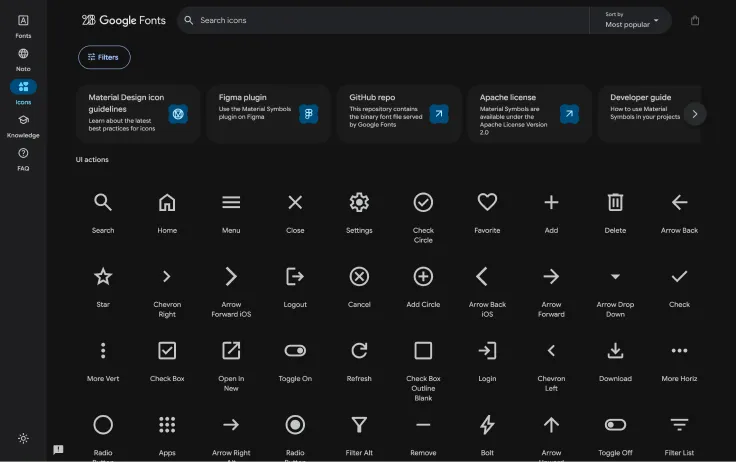Click the Google Fonts logo
Screen dimensions: 736x462
[123, 20]
